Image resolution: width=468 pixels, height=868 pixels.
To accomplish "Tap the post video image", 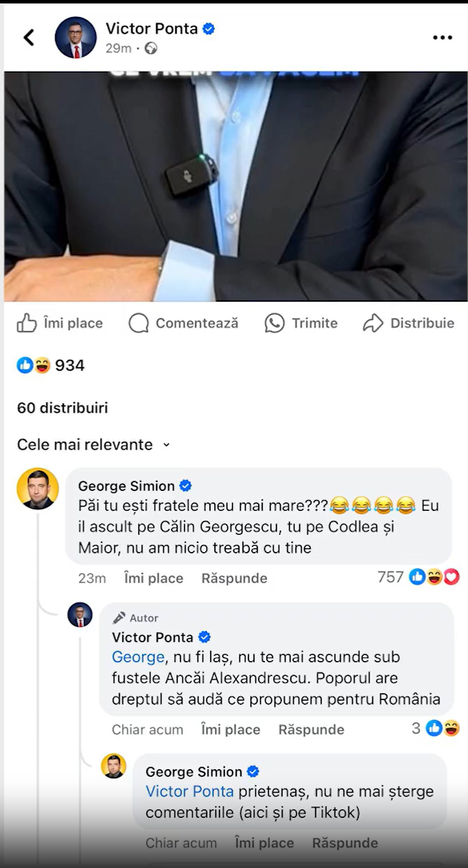I will 235,186.
